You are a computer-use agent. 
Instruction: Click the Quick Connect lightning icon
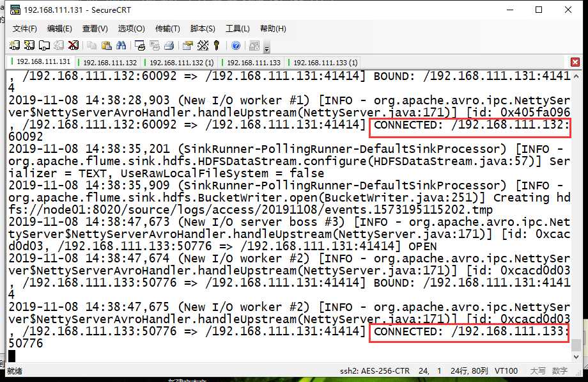click(x=29, y=45)
